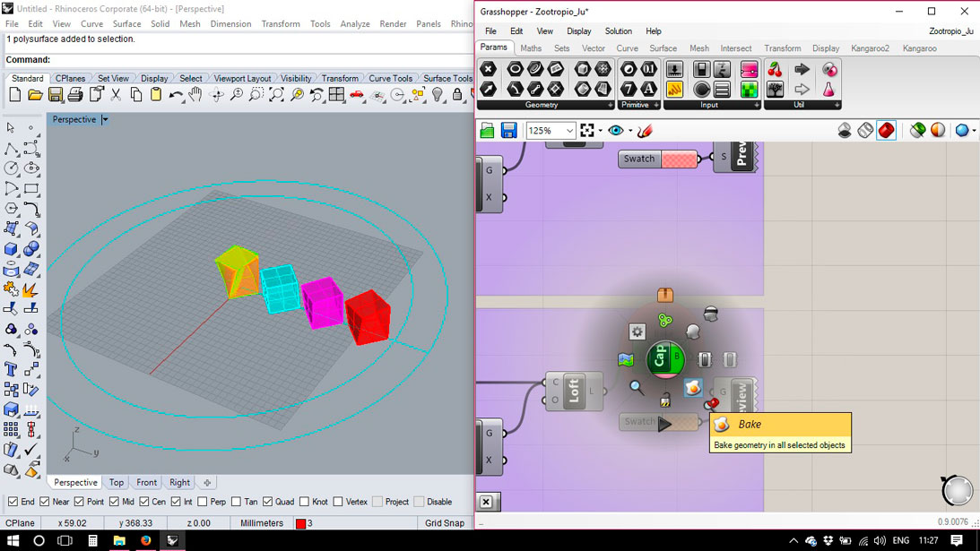This screenshot has height=551, width=980.
Task: Open the Curve Tools toolbar tab
Action: pyautogui.click(x=390, y=79)
